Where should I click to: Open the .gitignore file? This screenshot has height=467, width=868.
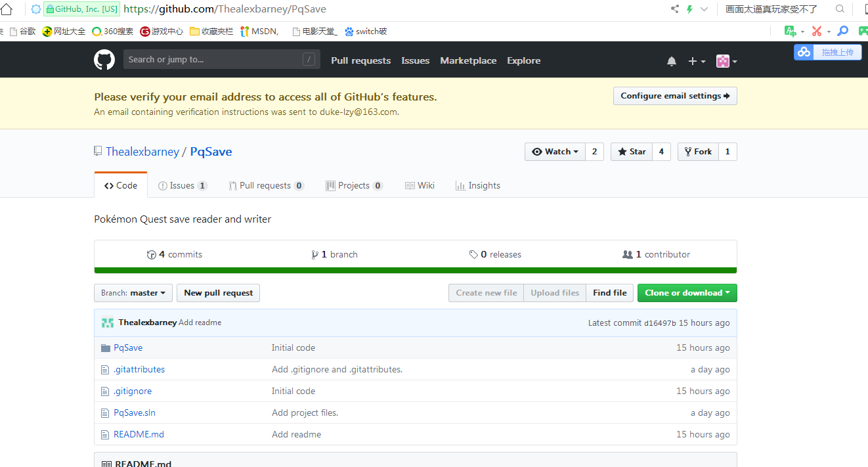point(133,391)
